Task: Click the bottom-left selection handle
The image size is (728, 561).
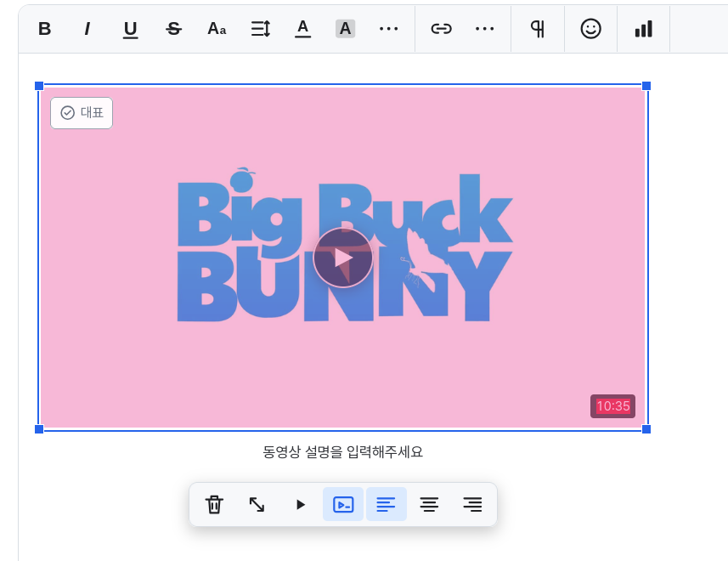Action: coord(39,429)
